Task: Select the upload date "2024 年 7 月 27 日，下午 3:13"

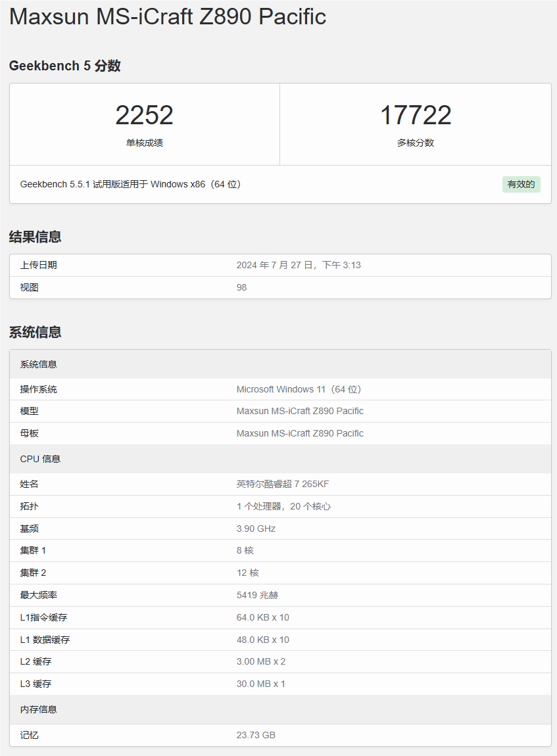Action: point(299,265)
